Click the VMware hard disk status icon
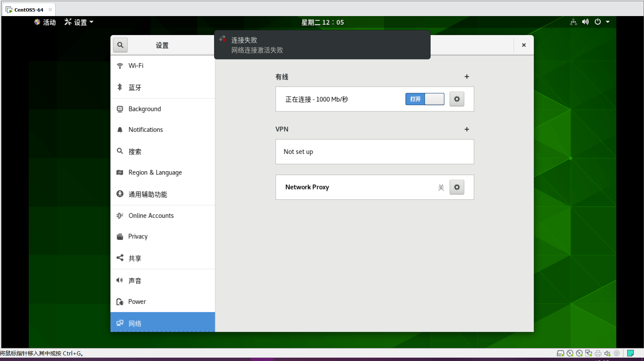 560,353
